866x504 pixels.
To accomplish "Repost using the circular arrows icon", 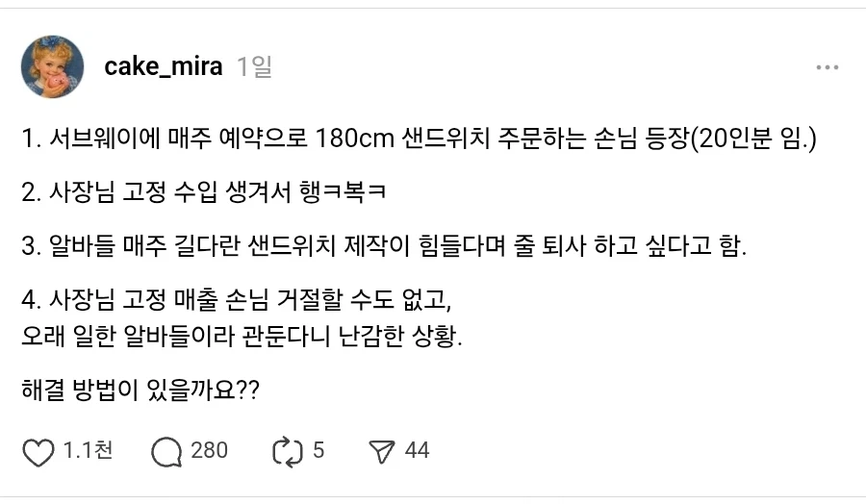I will [x=288, y=451].
